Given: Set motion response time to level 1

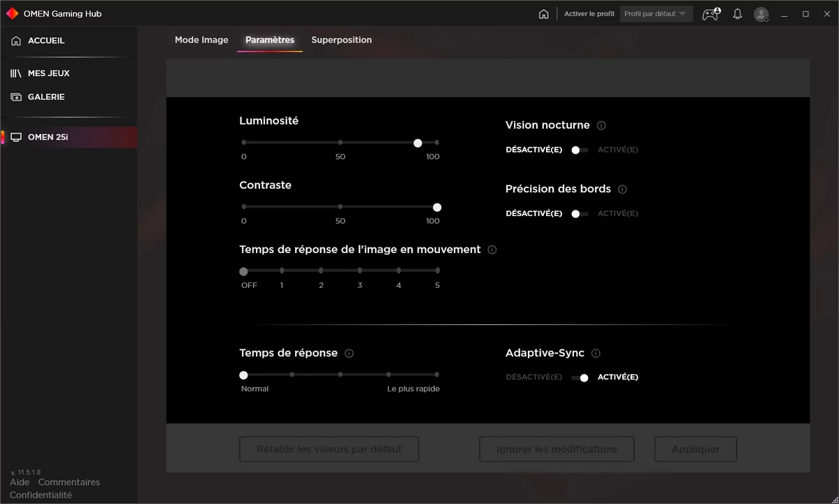Looking at the screenshot, I should coord(282,271).
